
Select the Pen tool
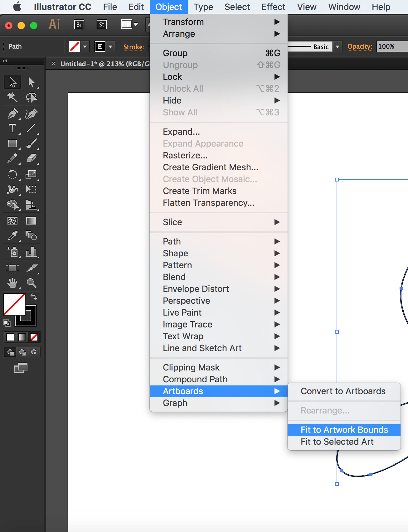pos(12,114)
